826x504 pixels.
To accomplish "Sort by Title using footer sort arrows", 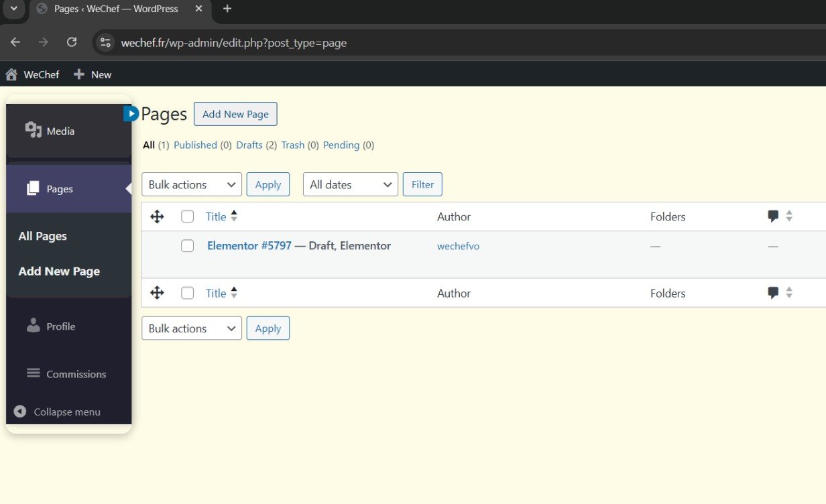I will coord(234,292).
